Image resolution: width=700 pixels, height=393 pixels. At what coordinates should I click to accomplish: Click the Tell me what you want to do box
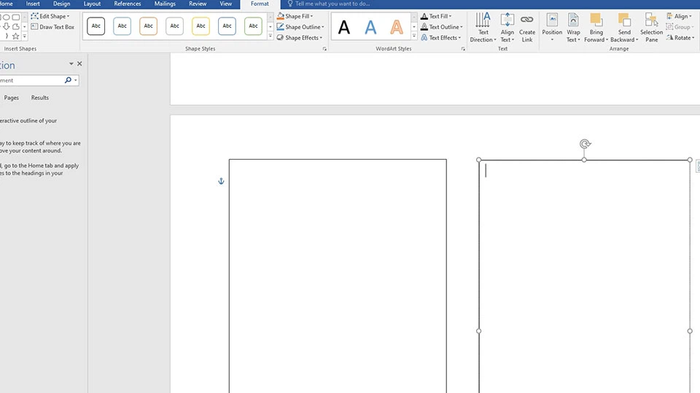[x=332, y=4]
